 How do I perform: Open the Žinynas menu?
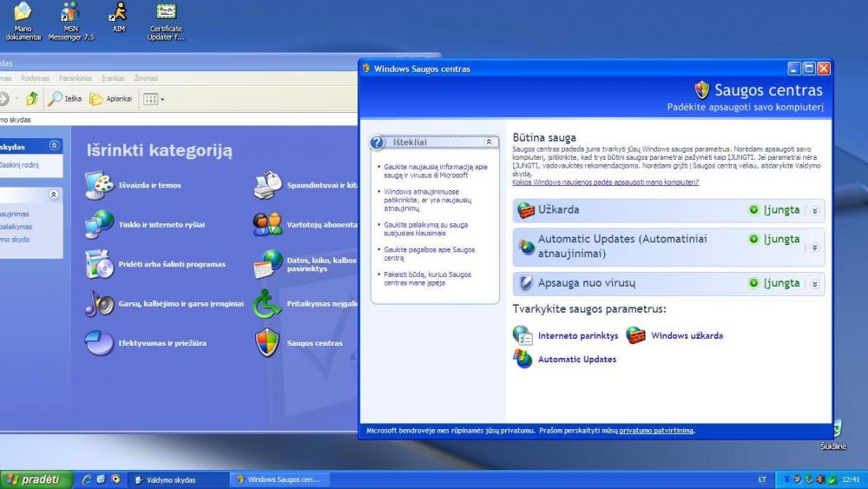click(x=146, y=78)
